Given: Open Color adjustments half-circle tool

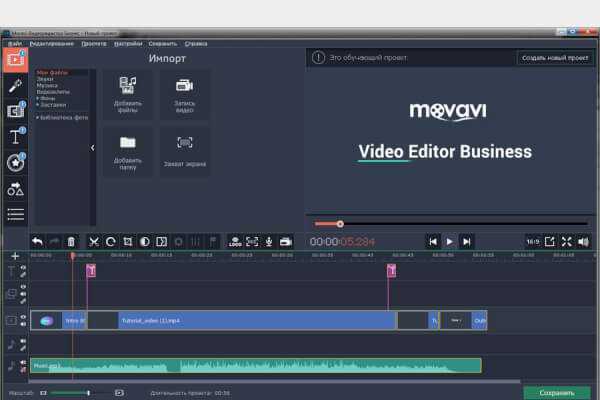Looking at the screenshot, I should coord(145,242).
